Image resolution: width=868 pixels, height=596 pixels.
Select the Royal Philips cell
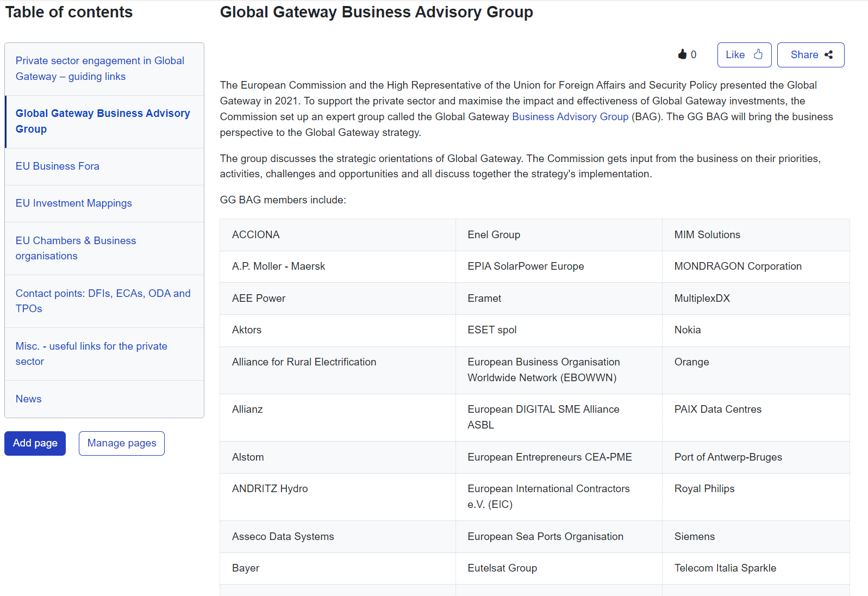(x=756, y=497)
